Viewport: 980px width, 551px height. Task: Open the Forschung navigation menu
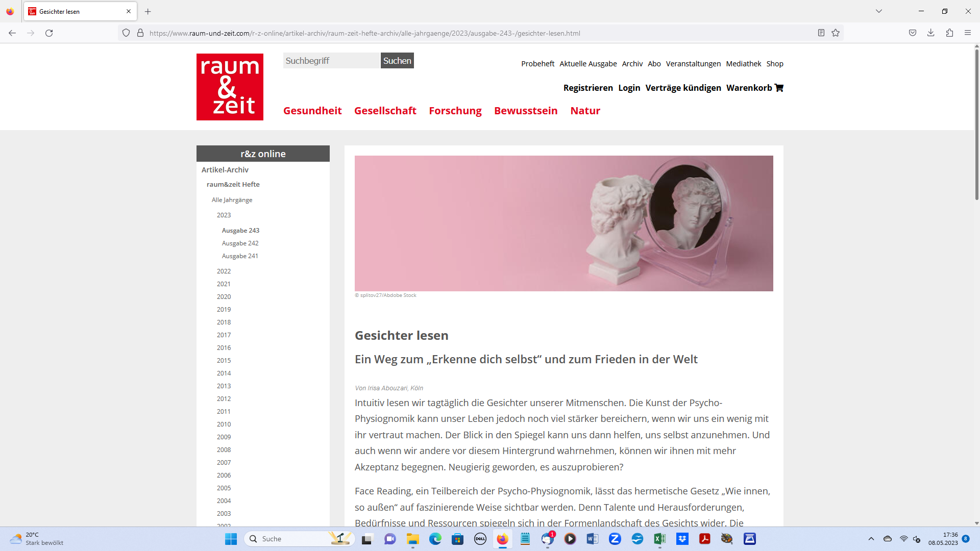click(455, 111)
